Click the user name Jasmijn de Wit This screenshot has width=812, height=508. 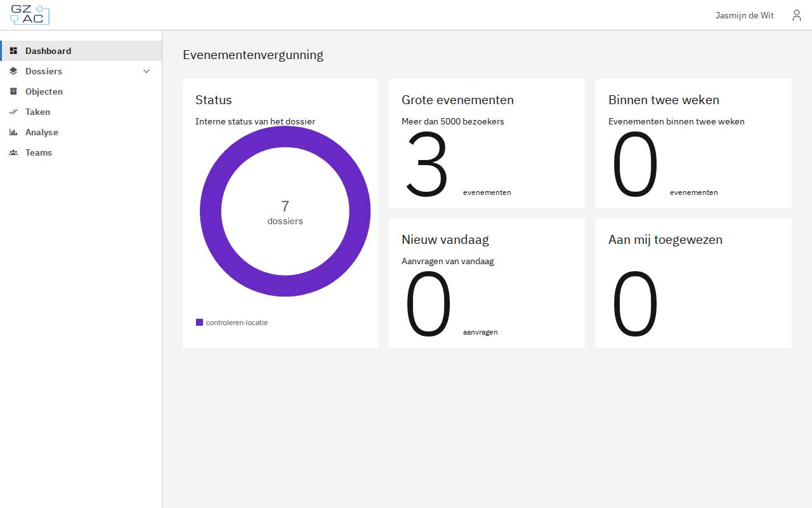pos(745,15)
